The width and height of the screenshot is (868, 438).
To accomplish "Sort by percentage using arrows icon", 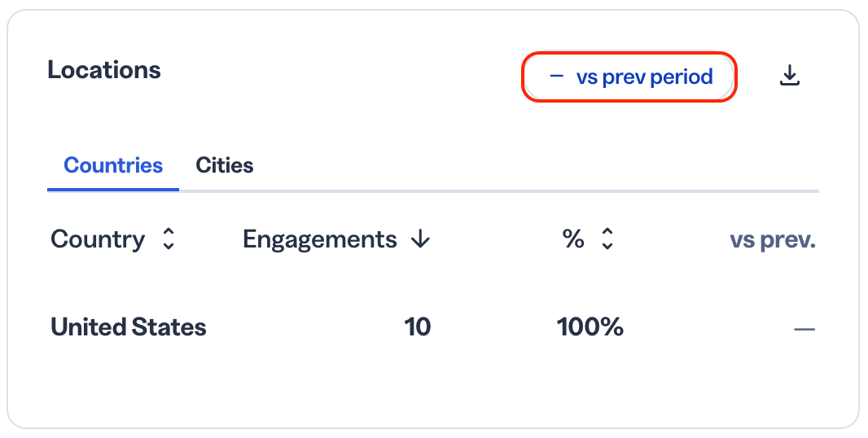I will [607, 239].
